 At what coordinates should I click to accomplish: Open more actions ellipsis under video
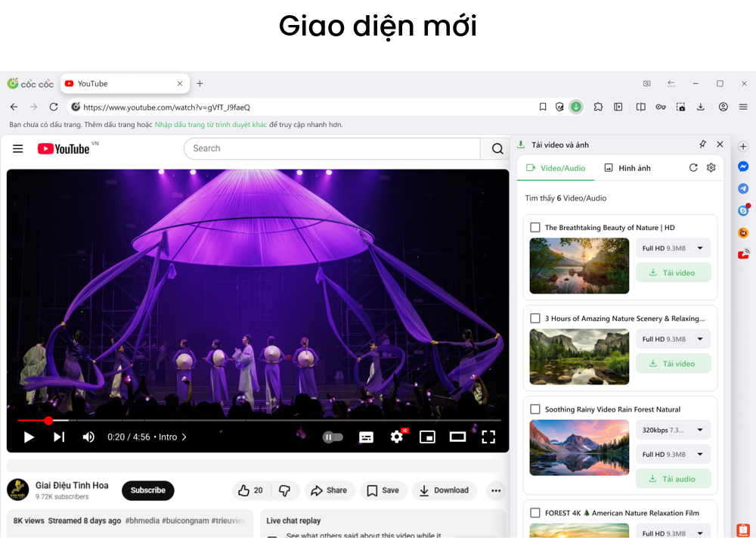click(x=496, y=491)
